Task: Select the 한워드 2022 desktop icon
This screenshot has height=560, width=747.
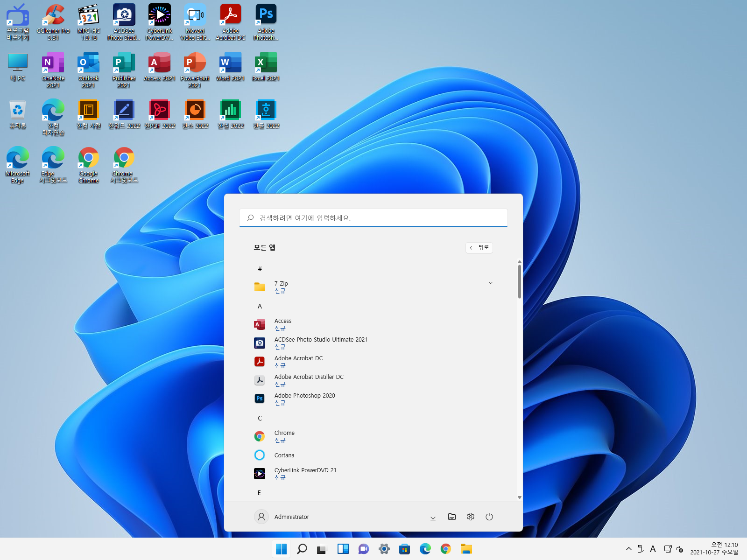Action: pos(124,115)
